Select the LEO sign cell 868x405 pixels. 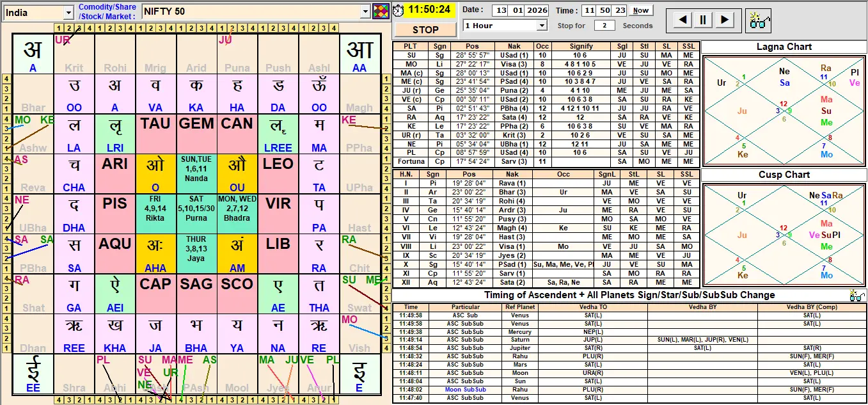coord(278,173)
